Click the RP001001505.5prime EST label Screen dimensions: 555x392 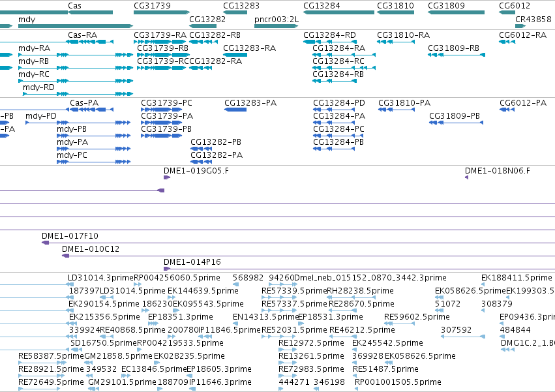(398, 382)
